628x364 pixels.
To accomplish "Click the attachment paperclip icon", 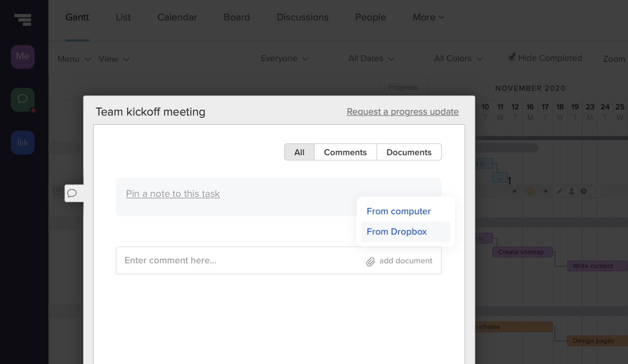I will click(x=370, y=261).
